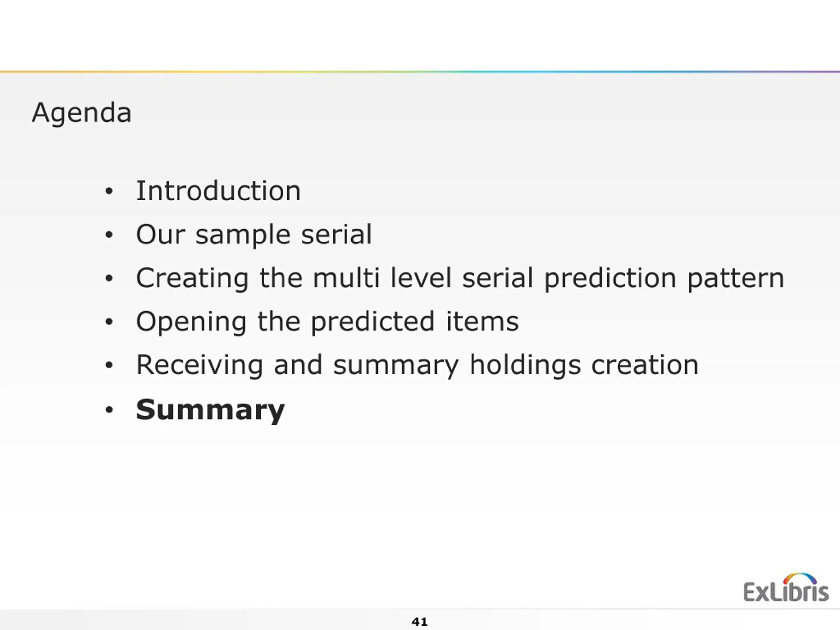Click the blank header area above divider
Viewport: 840px width, 630px height.
pos(420,34)
